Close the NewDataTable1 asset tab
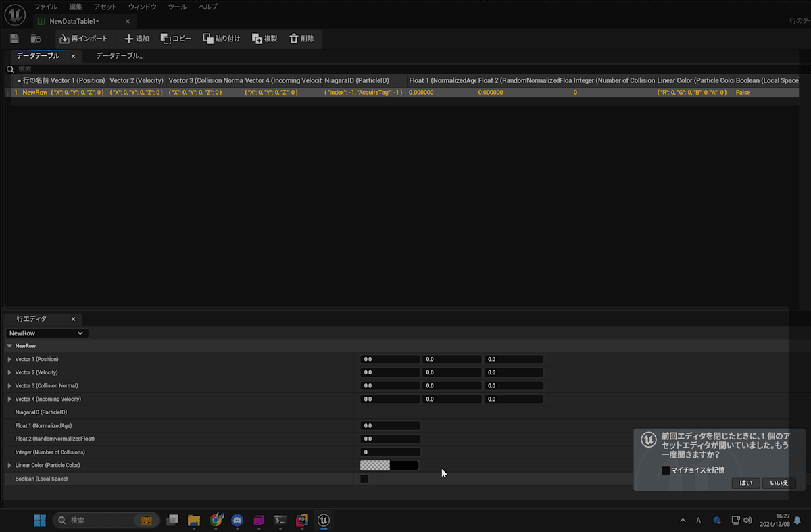This screenshot has height=532, width=811. (x=128, y=21)
